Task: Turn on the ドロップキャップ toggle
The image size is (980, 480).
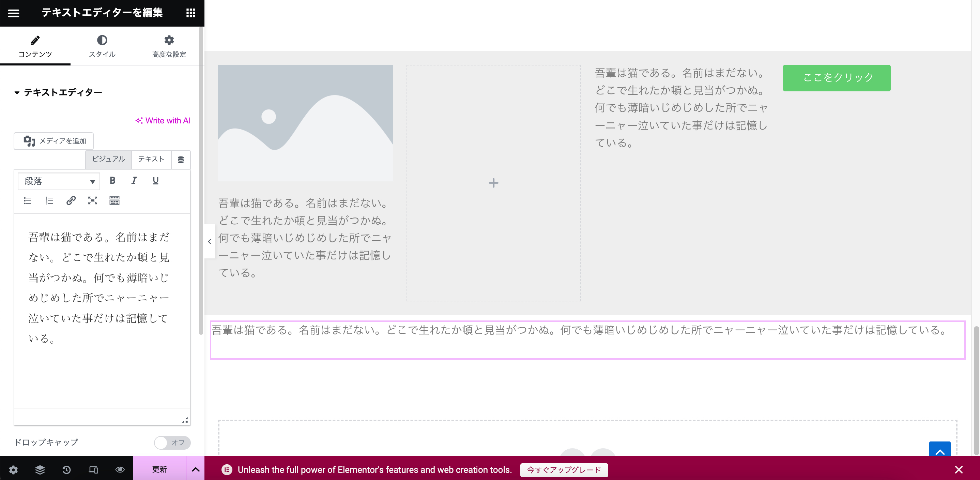Action: pyautogui.click(x=172, y=443)
